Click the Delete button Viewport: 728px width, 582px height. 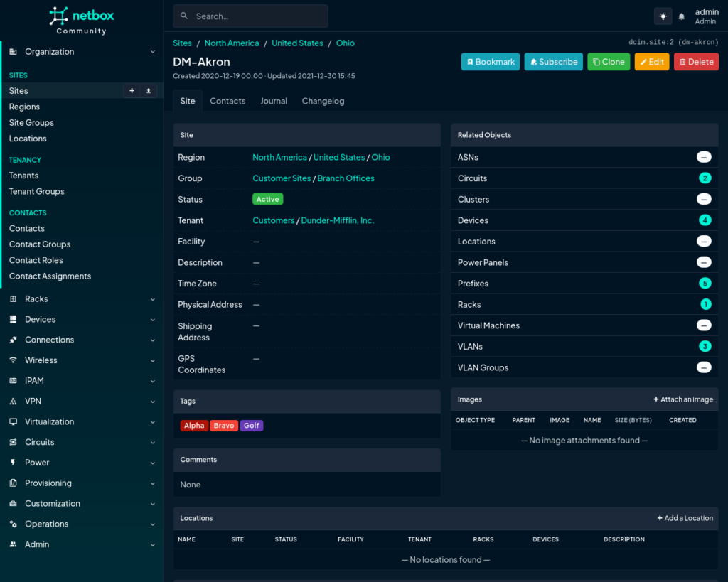click(696, 62)
